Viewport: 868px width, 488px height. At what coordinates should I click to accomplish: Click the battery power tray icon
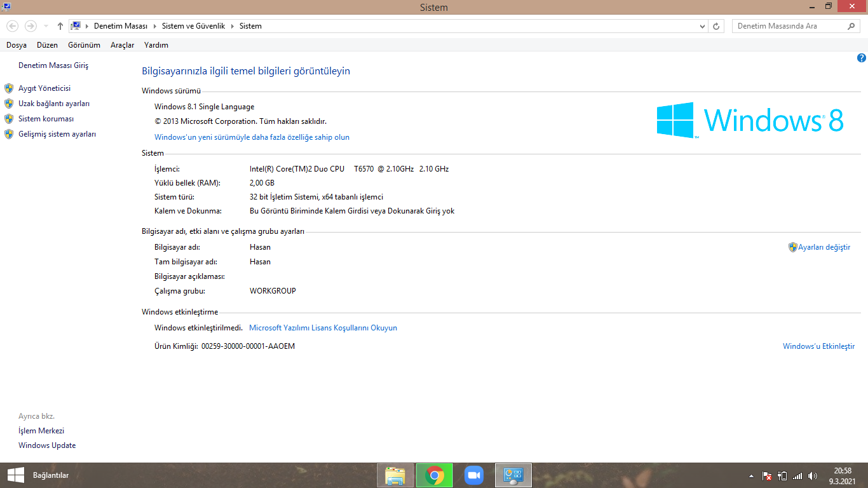[x=782, y=475]
